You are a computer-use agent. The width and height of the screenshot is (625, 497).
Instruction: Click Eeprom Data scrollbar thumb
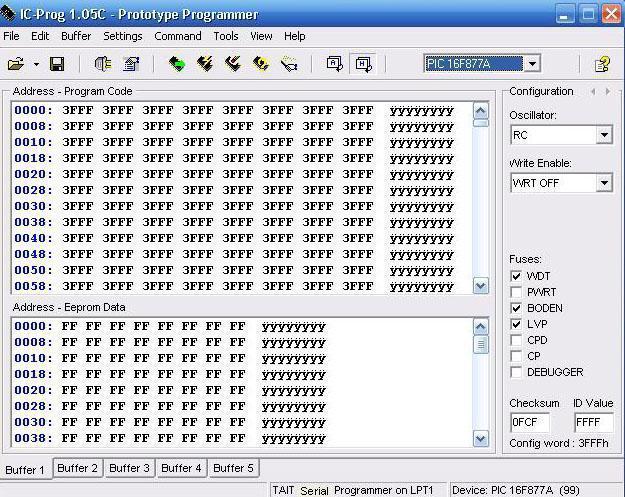tap(481, 344)
